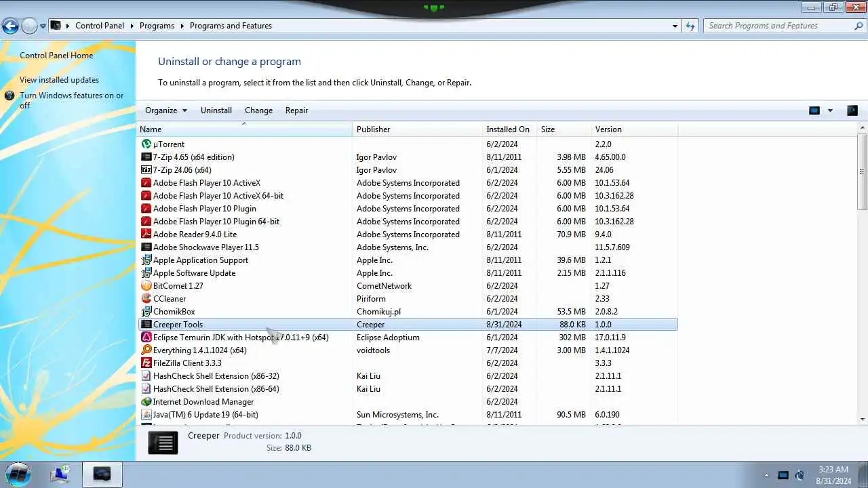Sort the list by Version column
The width and height of the screenshot is (868, 488).
634,129
